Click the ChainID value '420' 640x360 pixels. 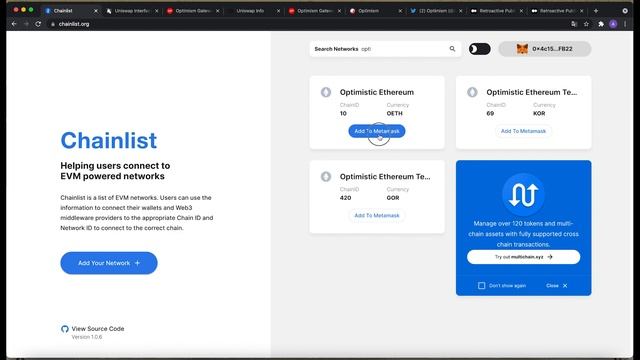[x=345, y=198]
